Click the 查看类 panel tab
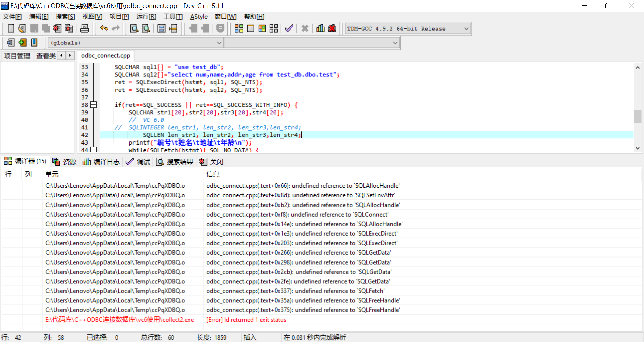 45,56
